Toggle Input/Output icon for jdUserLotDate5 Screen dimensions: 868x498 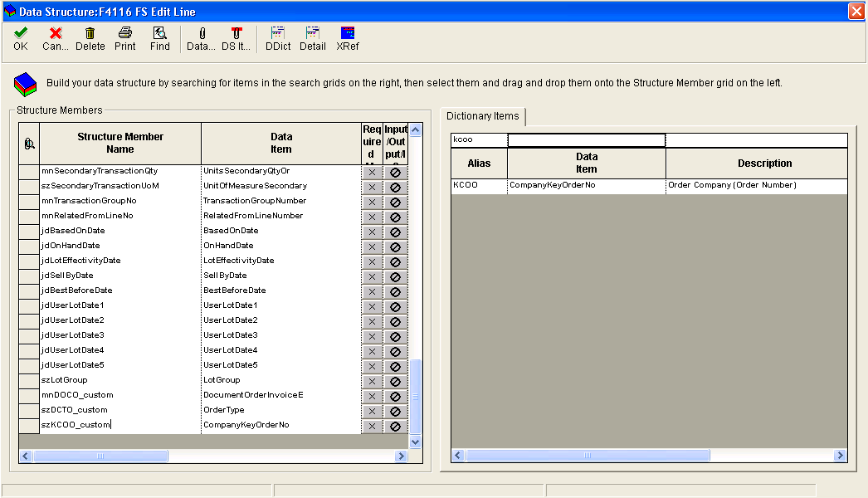(395, 367)
